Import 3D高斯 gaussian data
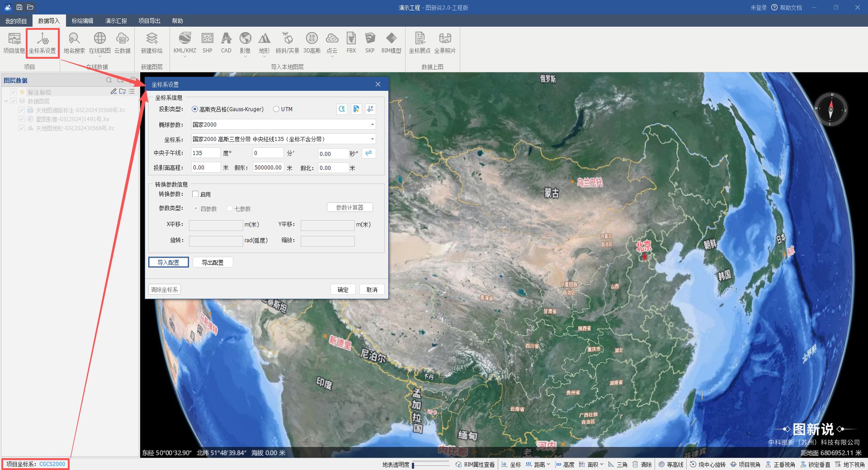868x470 pixels. pos(312,43)
